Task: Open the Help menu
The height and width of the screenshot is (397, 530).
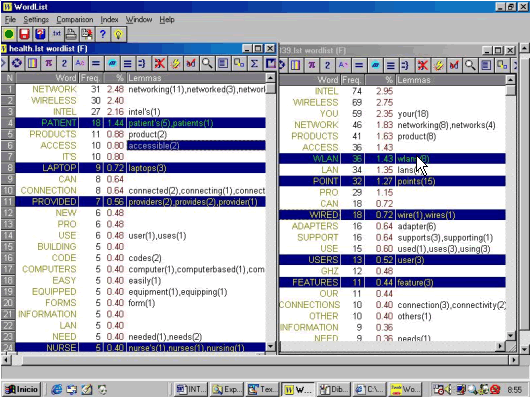Action: [x=167, y=20]
